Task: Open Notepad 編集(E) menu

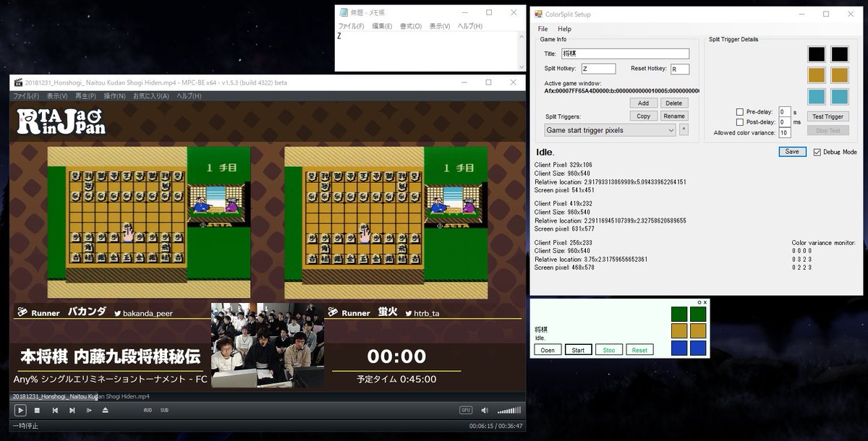Action: coord(382,26)
